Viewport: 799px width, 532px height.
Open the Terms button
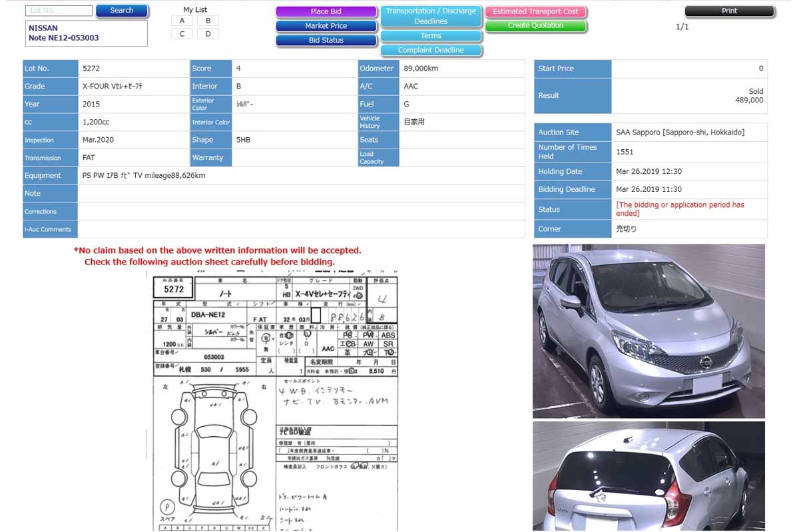tap(431, 36)
